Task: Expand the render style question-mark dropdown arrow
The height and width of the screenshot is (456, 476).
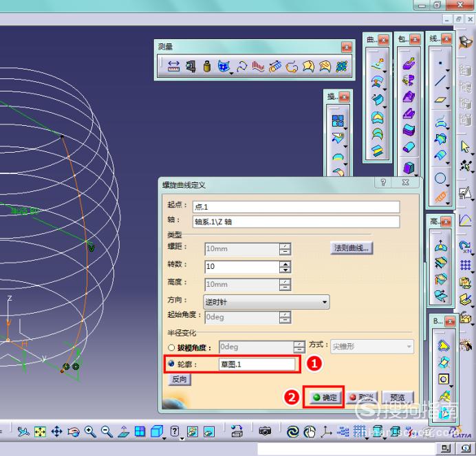Action: tap(182, 438)
